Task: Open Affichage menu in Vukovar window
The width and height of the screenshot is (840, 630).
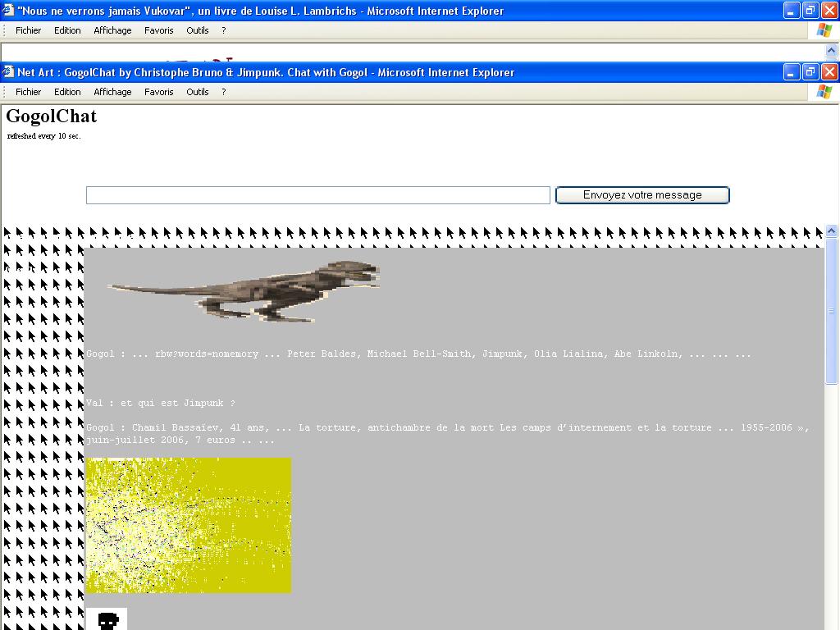Action: tap(112, 30)
